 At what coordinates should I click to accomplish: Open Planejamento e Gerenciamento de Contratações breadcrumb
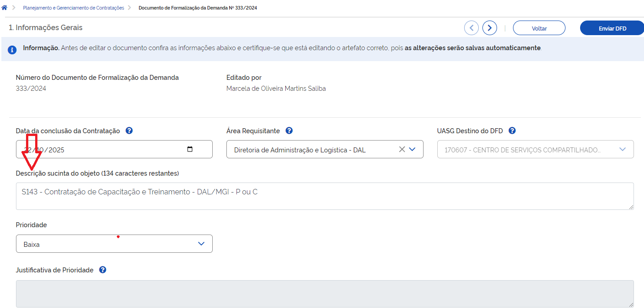coord(73,8)
